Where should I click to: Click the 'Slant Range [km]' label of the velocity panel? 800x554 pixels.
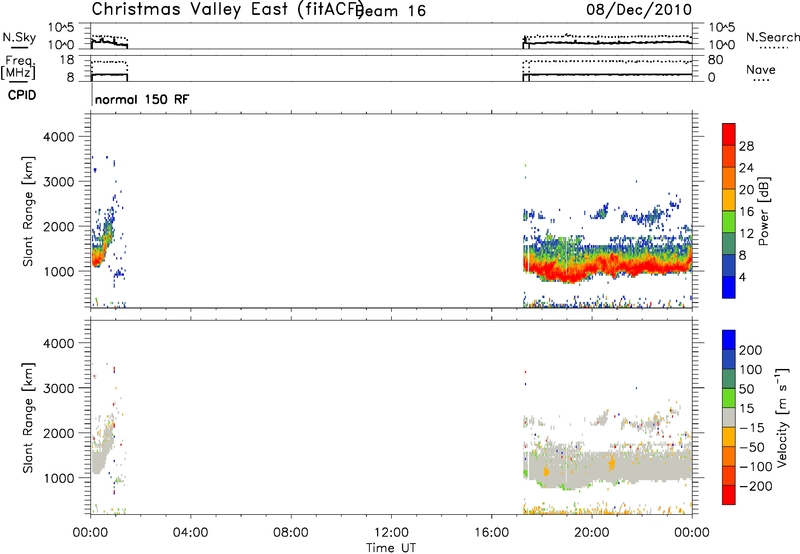point(28,417)
